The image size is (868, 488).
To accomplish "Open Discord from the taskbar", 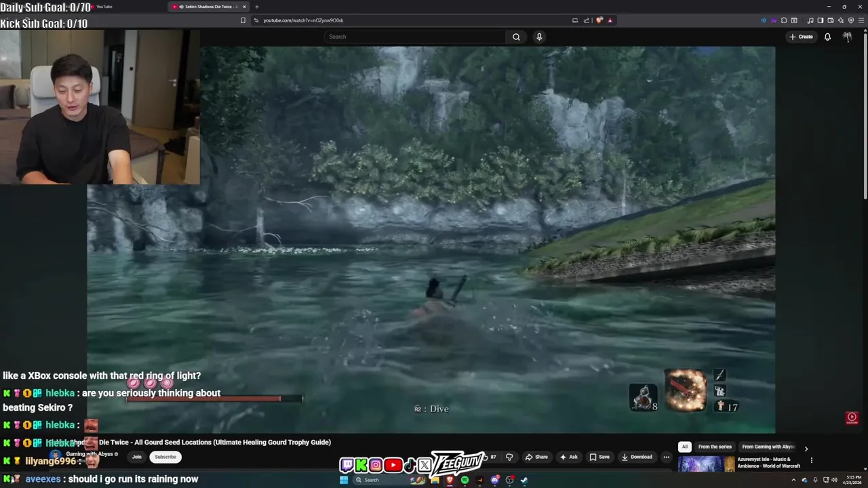I will [494, 480].
